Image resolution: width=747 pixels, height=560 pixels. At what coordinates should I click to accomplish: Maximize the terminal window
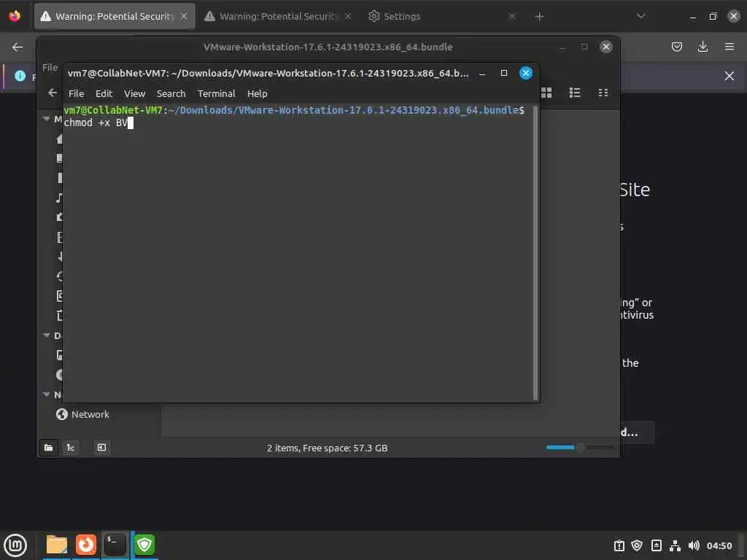point(504,73)
